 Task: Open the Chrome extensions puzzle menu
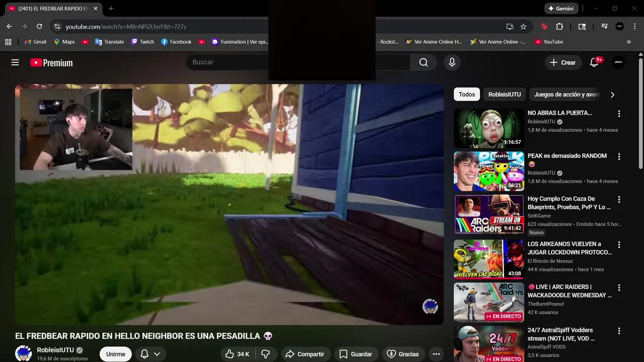click(x=559, y=26)
